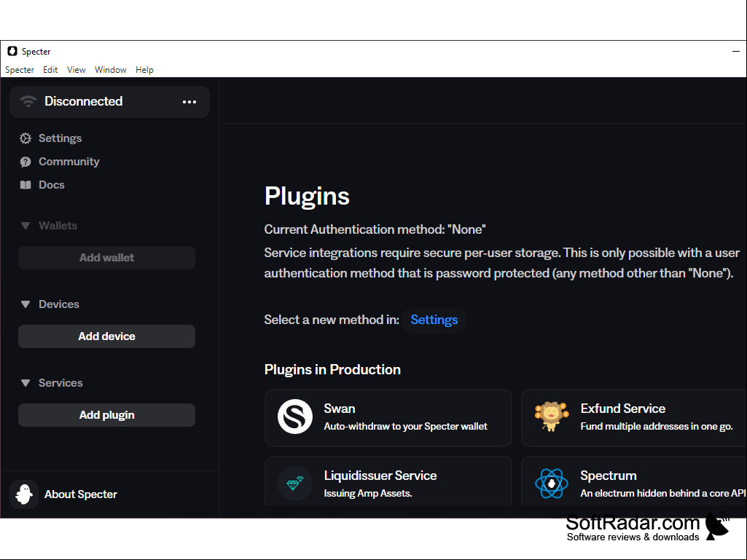
Task: Open the Help menu
Action: (x=144, y=69)
